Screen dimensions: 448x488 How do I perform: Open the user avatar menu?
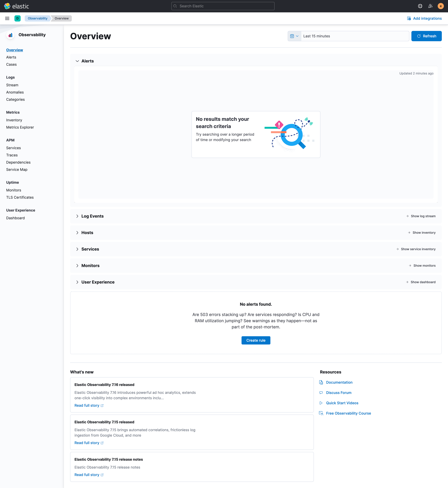point(441,6)
